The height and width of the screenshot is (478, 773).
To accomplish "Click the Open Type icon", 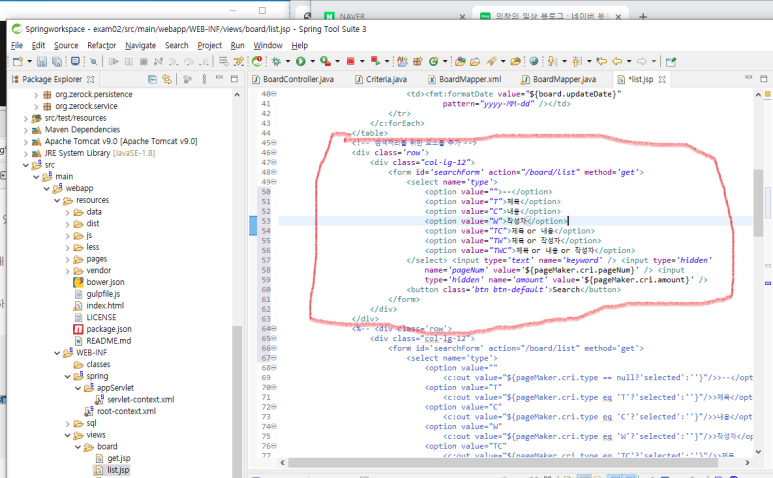I will click(460, 62).
